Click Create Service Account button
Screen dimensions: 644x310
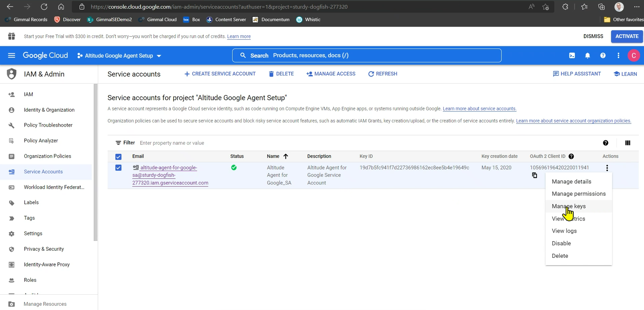[220, 74]
